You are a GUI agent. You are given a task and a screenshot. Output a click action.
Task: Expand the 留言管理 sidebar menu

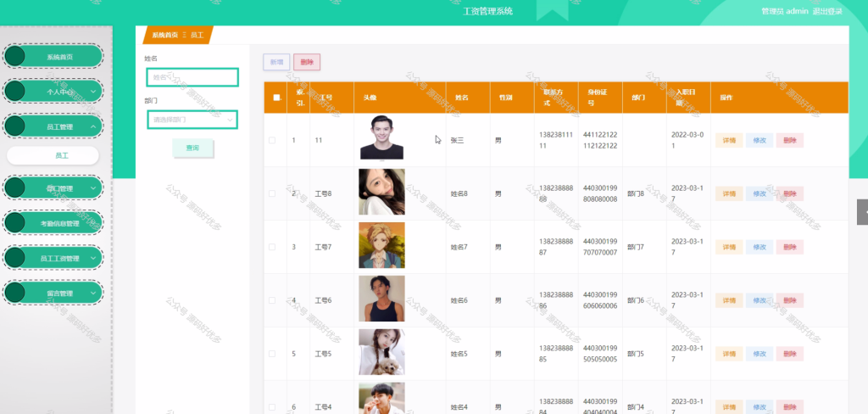[53, 294]
